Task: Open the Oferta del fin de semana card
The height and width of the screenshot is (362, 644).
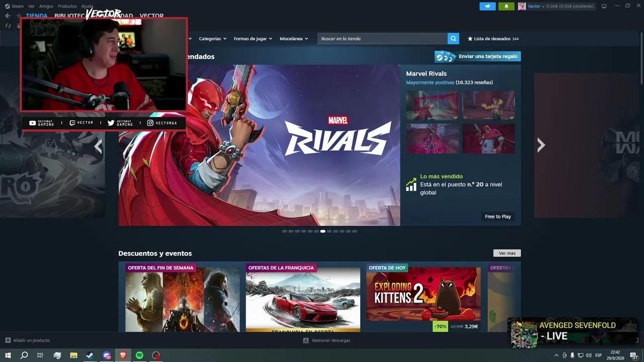Action: click(x=183, y=298)
